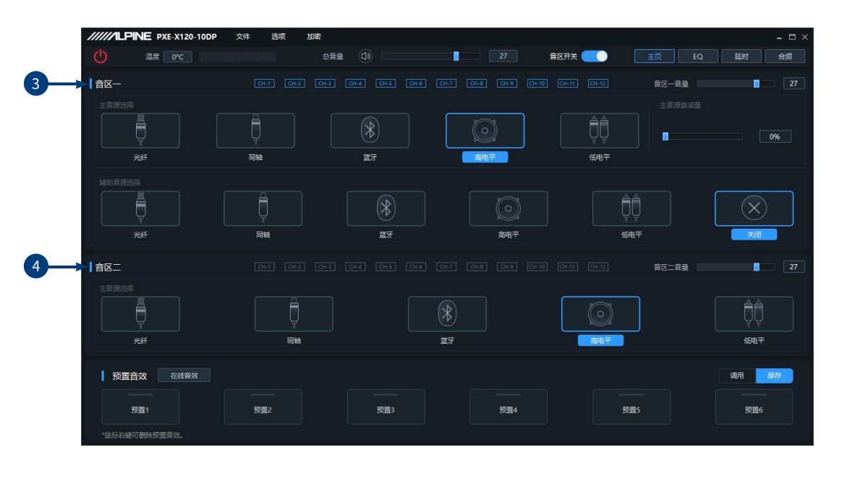The width and height of the screenshot is (868, 500).
Task: Switch to the 主页 tab
Action: (x=655, y=56)
